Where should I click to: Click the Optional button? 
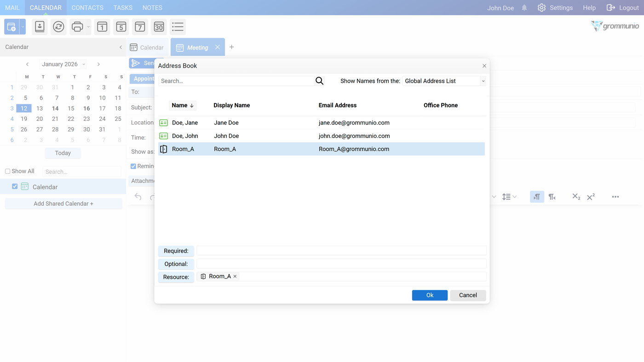176,264
